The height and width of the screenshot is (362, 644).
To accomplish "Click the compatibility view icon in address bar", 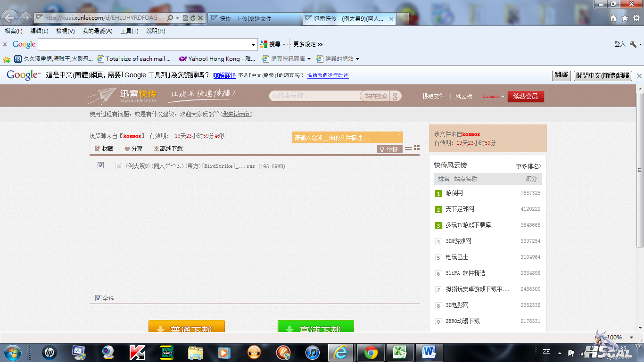I will [186, 18].
